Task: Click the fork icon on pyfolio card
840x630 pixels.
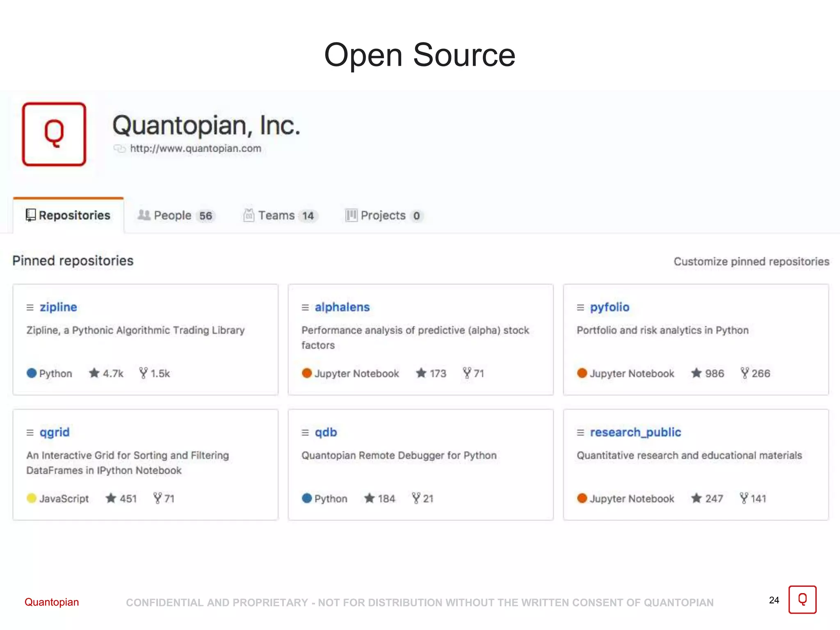Action: (x=745, y=373)
